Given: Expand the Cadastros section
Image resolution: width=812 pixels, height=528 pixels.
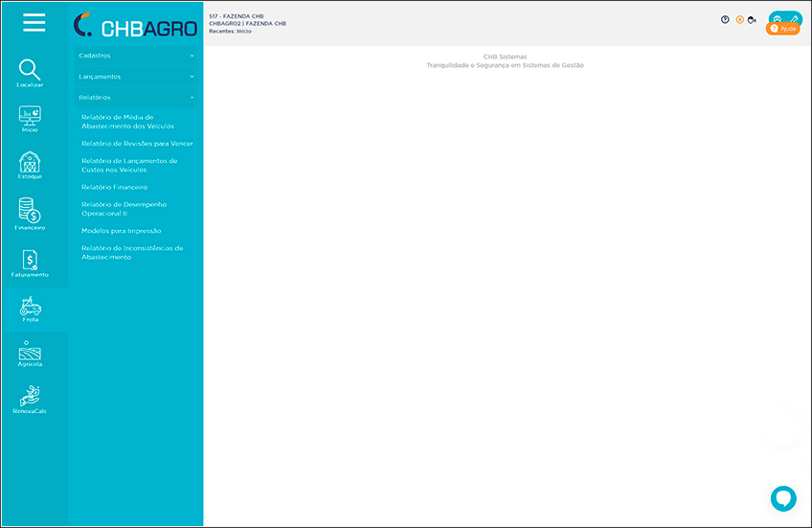Looking at the screenshot, I should pos(135,56).
